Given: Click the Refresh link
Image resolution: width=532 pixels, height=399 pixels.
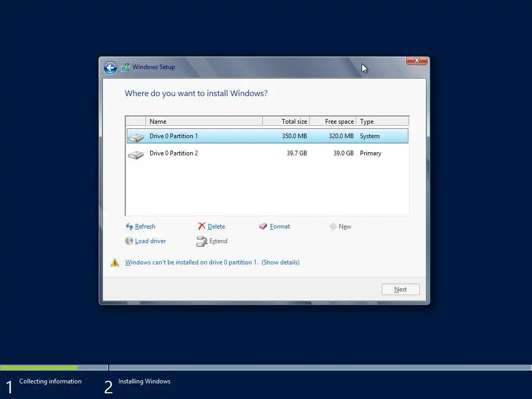Looking at the screenshot, I should [x=145, y=227].
